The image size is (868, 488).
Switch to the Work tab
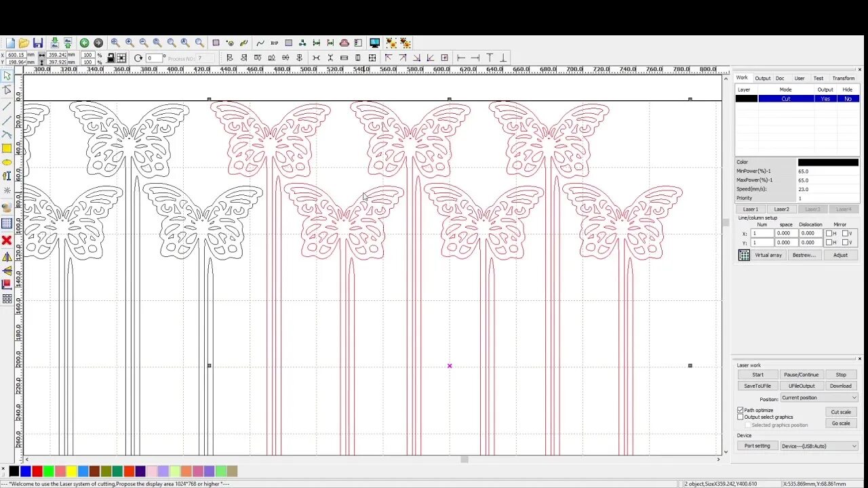click(x=743, y=78)
